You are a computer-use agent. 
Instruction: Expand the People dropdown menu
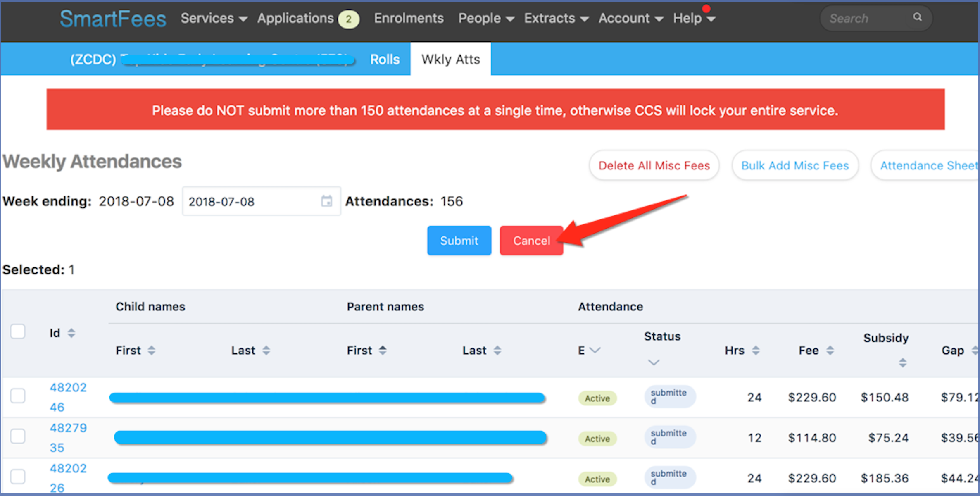[x=486, y=18]
